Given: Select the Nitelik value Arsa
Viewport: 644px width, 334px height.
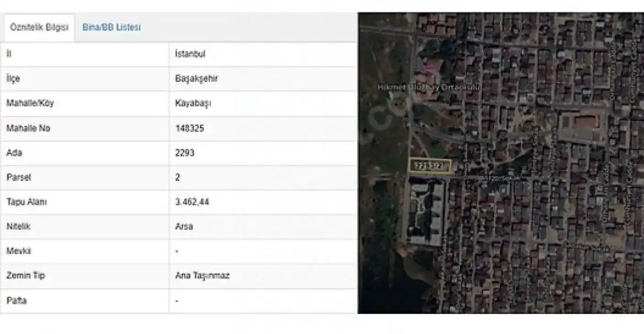Looking at the screenshot, I should [184, 227].
